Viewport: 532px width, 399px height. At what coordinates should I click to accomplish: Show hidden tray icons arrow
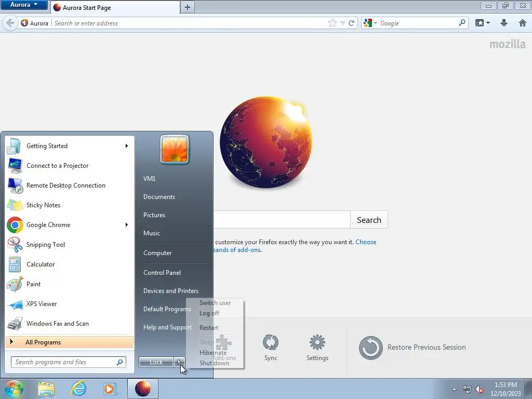(454, 389)
